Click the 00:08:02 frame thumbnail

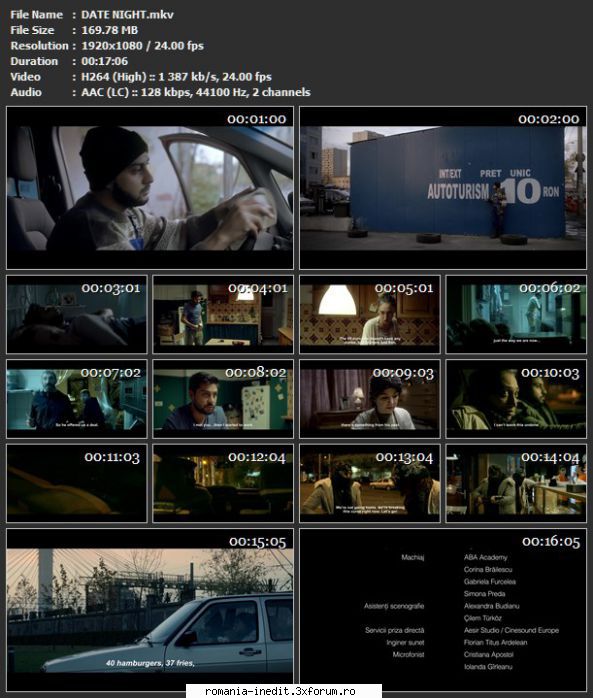[223, 399]
